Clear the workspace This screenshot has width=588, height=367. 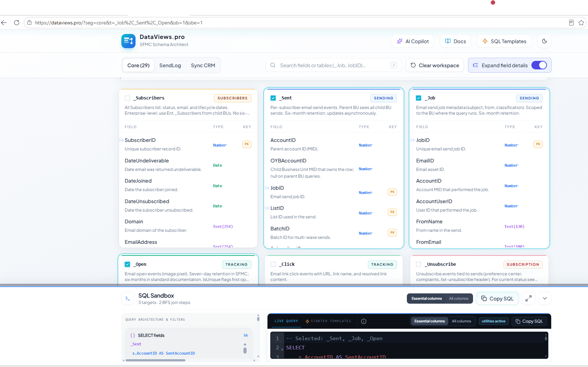pyautogui.click(x=435, y=65)
